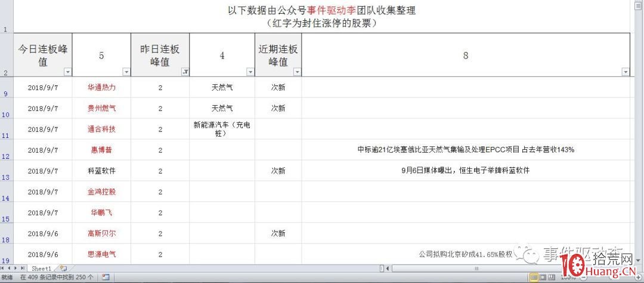This screenshot has height=283, width=644.
Task: Go to next sheet navigation arrow
Action: (x=16, y=268)
